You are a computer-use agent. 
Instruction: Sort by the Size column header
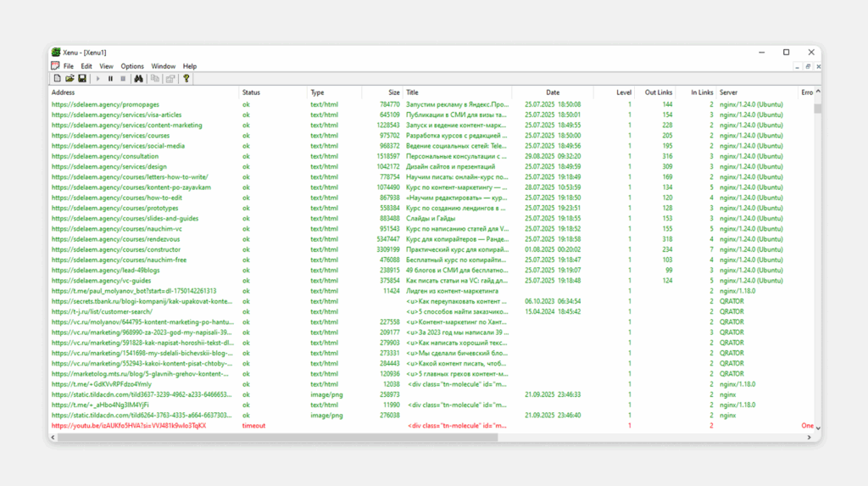[x=393, y=92]
